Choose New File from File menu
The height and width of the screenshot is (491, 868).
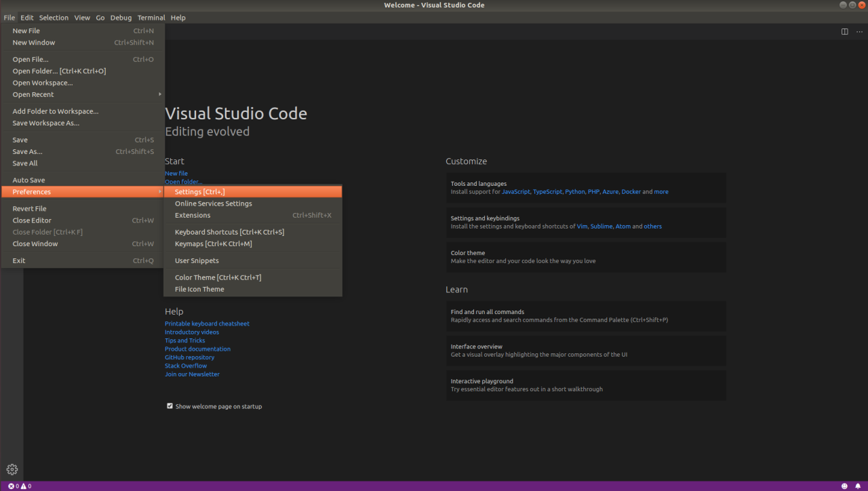83,31
